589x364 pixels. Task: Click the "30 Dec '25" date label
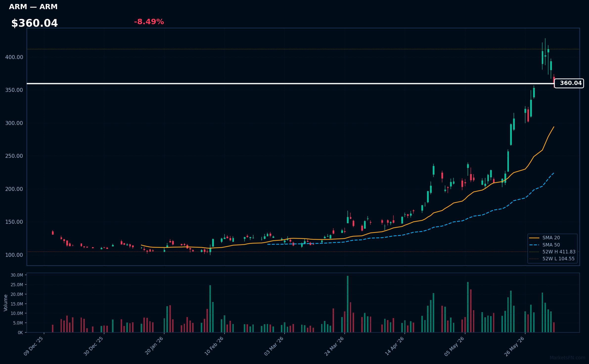(x=94, y=346)
